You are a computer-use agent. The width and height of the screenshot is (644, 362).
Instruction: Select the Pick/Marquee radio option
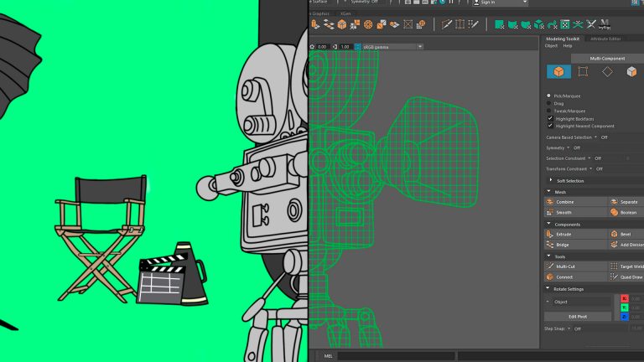coord(550,96)
